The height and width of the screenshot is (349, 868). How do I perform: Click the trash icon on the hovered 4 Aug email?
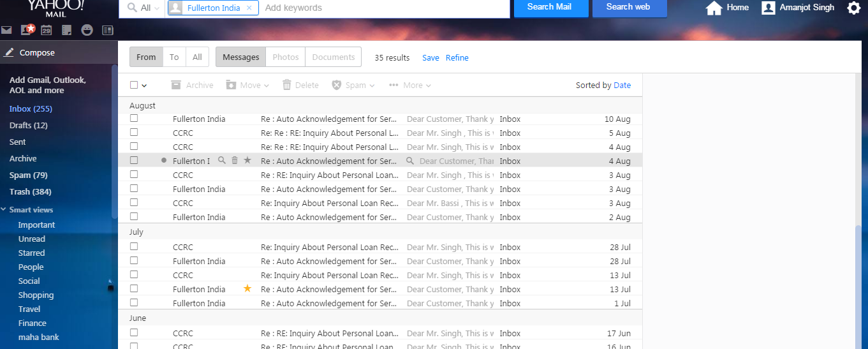coord(235,161)
